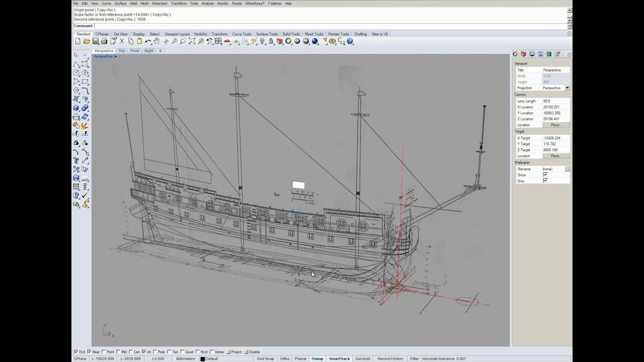Toggle the Near osnap checkbox
644x362 pixels.
click(89, 352)
